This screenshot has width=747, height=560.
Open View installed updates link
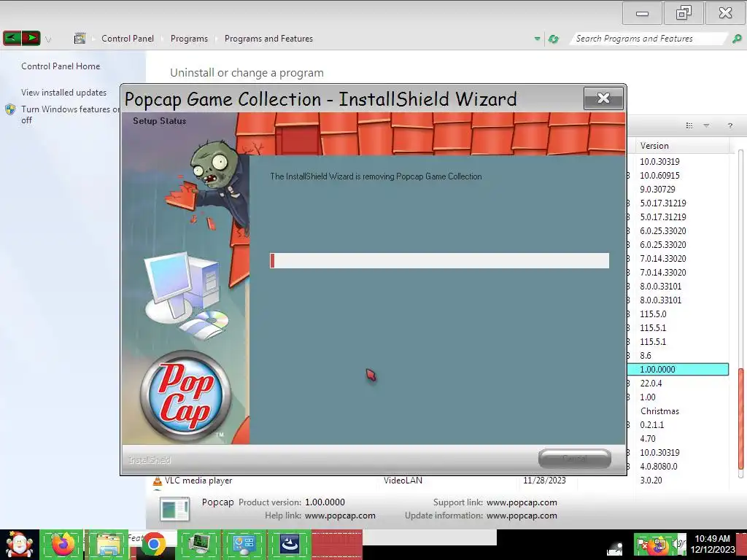pos(64,93)
